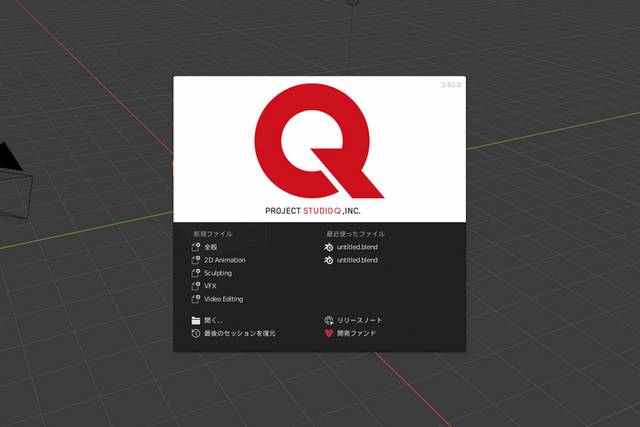Viewport: 640px width, 427px height.
Task: Click the Blender icon of first untitled.blend
Action: 329,247
